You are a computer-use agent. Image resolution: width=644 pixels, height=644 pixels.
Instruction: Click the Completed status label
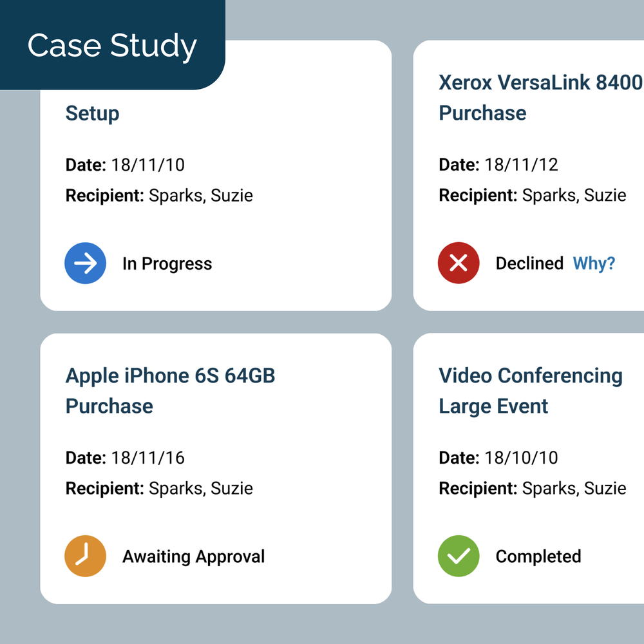538,557
